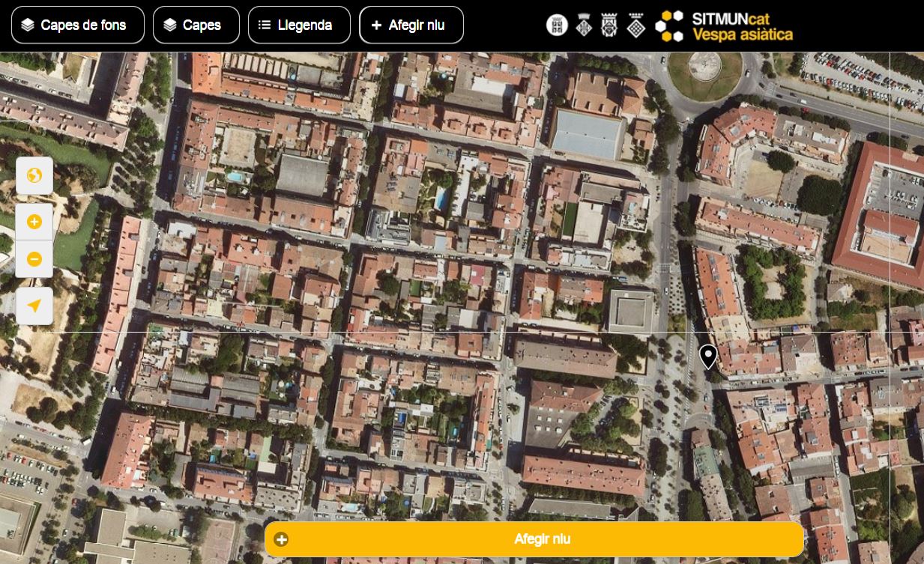Image resolution: width=924 pixels, height=564 pixels.
Task: Activate the geolocation arrow icon
Action: pyautogui.click(x=34, y=306)
